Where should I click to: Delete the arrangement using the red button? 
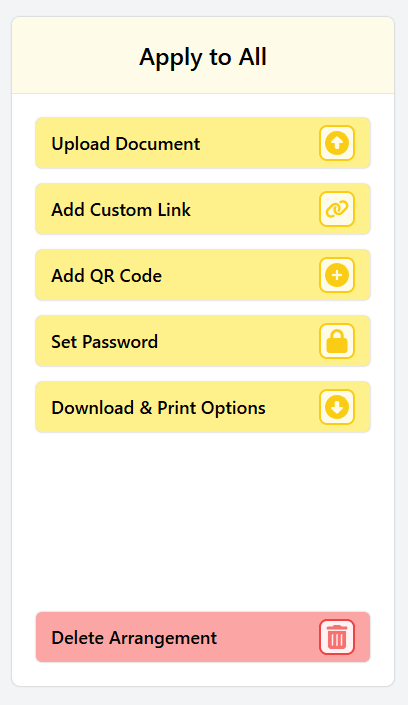click(203, 637)
